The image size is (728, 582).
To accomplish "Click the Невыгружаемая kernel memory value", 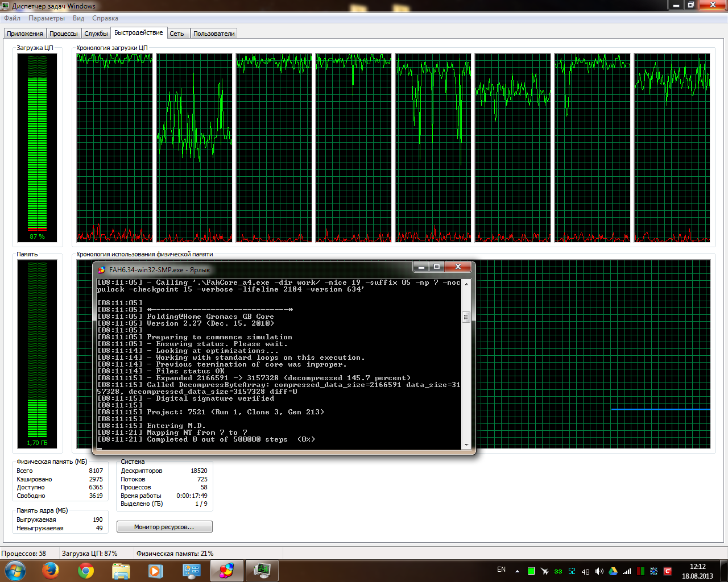I will click(x=100, y=528).
